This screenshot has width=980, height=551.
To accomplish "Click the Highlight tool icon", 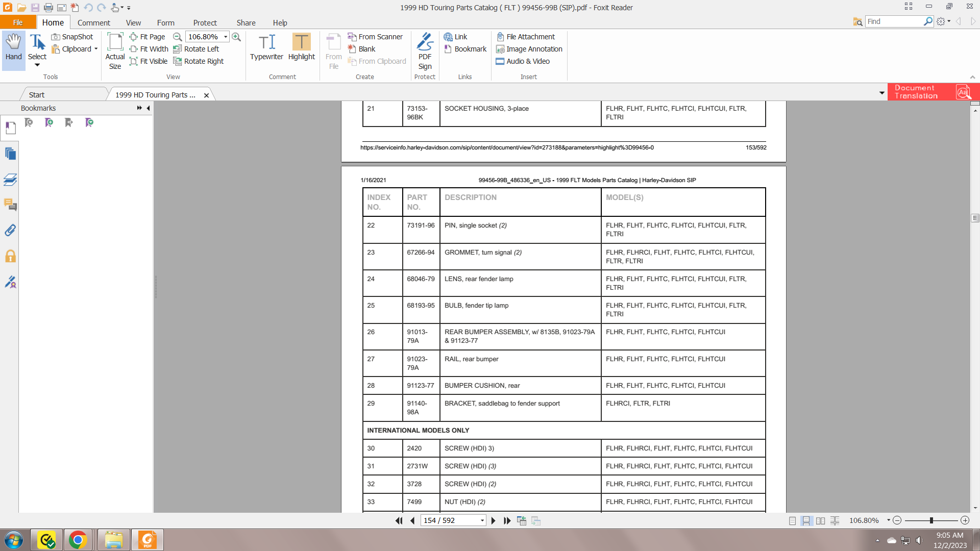I will click(x=301, y=43).
